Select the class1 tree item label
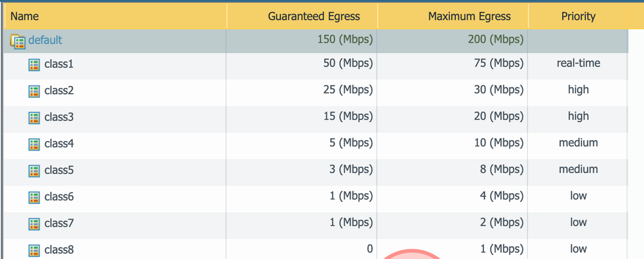 (x=59, y=65)
